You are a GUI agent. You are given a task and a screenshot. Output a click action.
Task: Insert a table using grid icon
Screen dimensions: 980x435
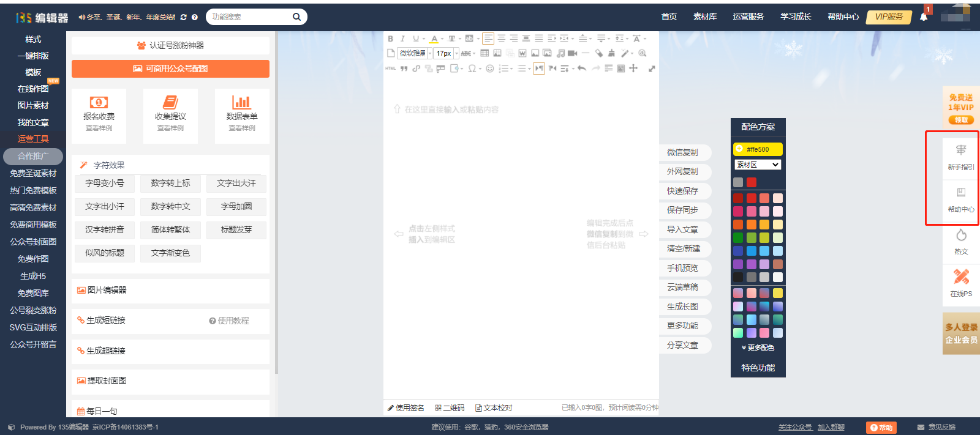[484, 53]
